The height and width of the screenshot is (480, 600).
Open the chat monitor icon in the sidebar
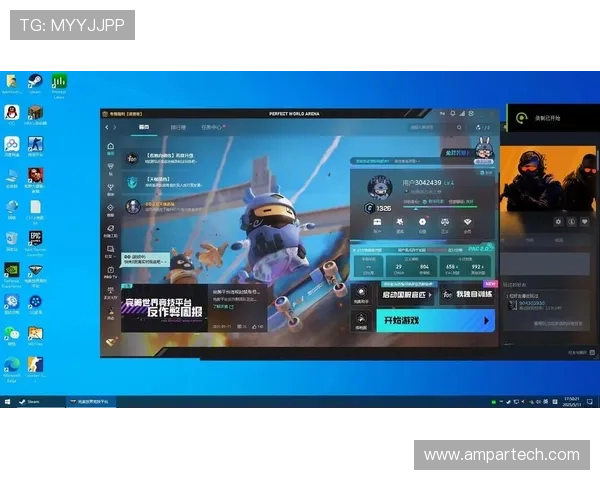pos(111,251)
